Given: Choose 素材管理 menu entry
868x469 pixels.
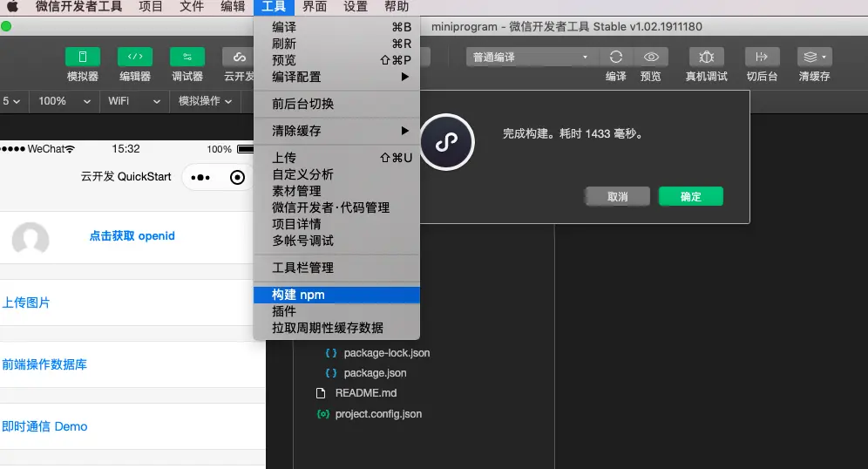Looking at the screenshot, I should [x=336, y=191].
